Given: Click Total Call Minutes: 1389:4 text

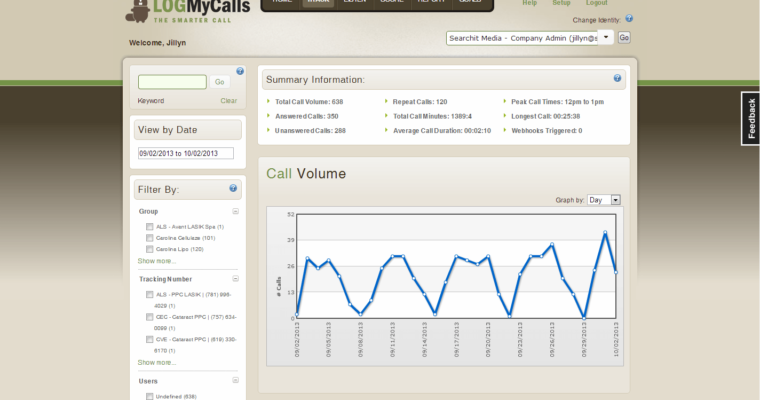Looking at the screenshot, I should (432, 116).
